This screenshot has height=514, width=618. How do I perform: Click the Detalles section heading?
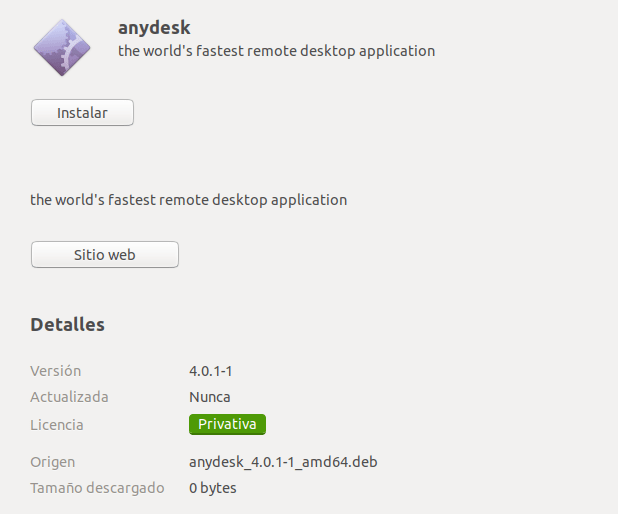click(x=67, y=325)
